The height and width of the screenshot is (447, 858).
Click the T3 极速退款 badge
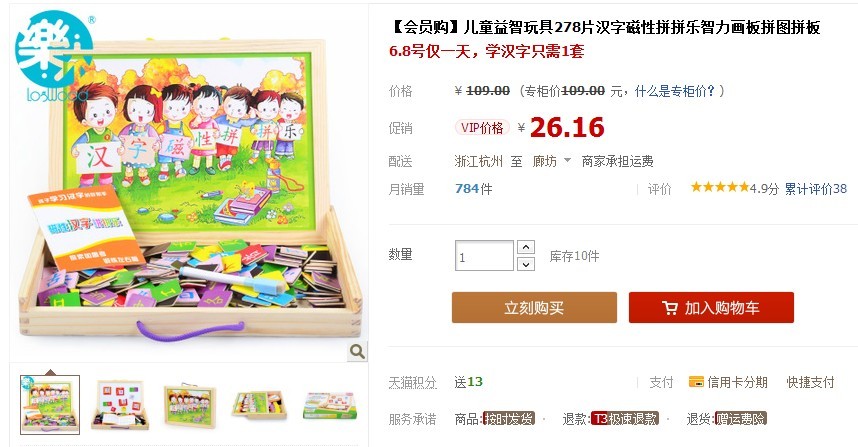click(x=625, y=419)
